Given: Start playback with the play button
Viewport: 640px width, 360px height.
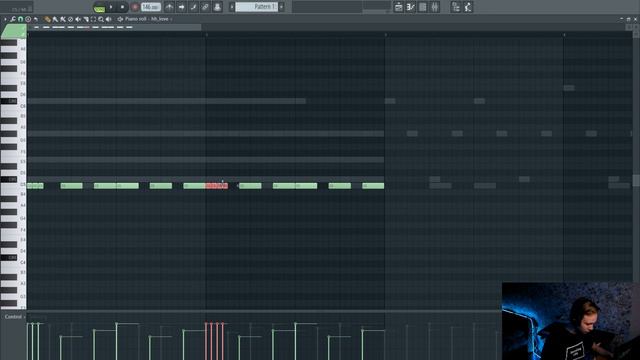Looking at the screenshot, I should tap(111, 7).
